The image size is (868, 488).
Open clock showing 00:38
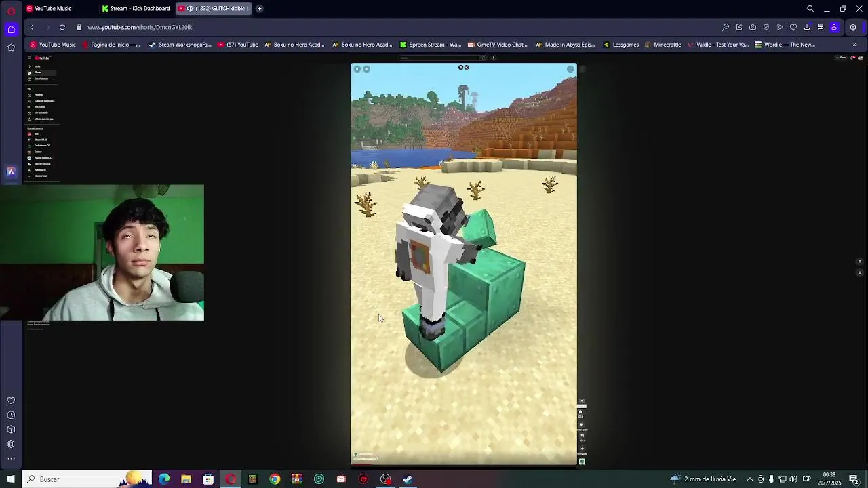pyautogui.click(x=829, y=479)
